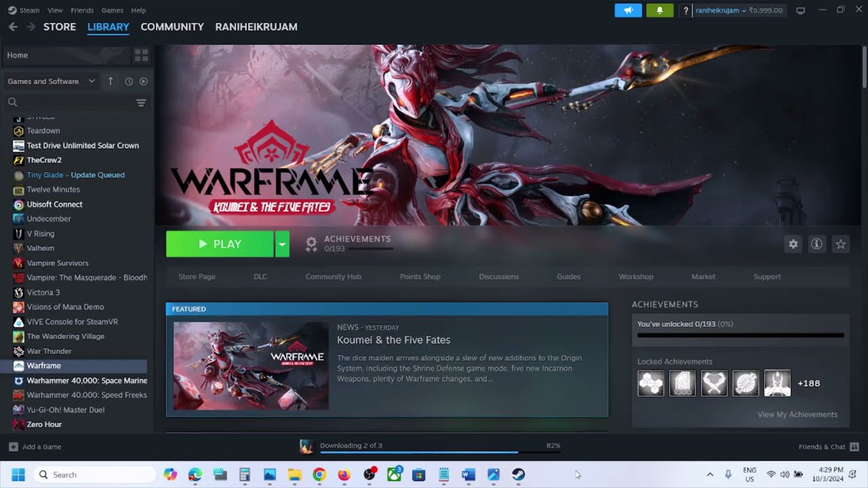Add Warframe to favorites star
The image size is (868, 488).
(x=841, y=244)
